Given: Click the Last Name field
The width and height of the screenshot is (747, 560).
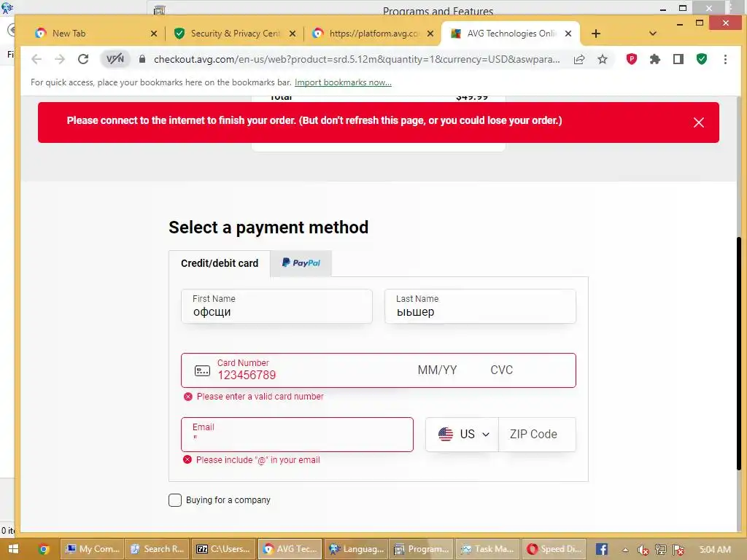Looking at the screenshot, I should click(480, 306).
